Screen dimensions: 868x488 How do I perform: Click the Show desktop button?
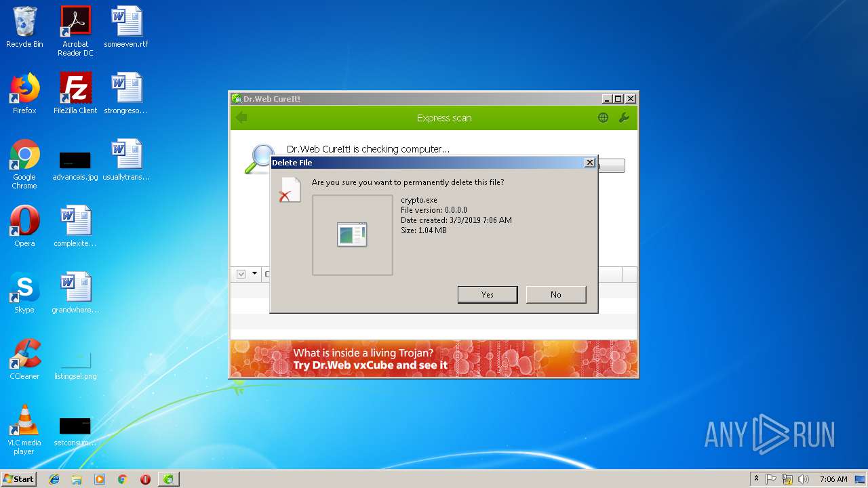pos(861,479)
